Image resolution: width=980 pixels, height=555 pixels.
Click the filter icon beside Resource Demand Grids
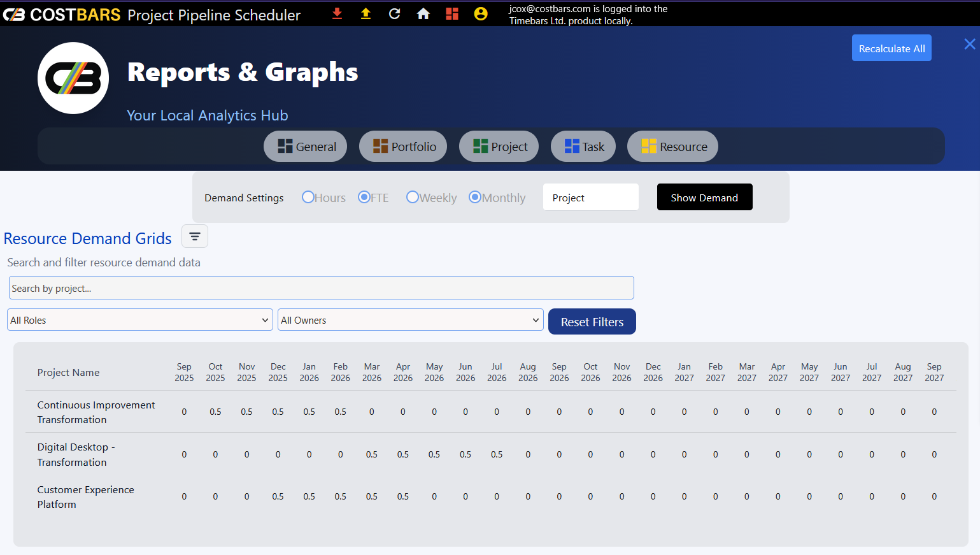195,236
